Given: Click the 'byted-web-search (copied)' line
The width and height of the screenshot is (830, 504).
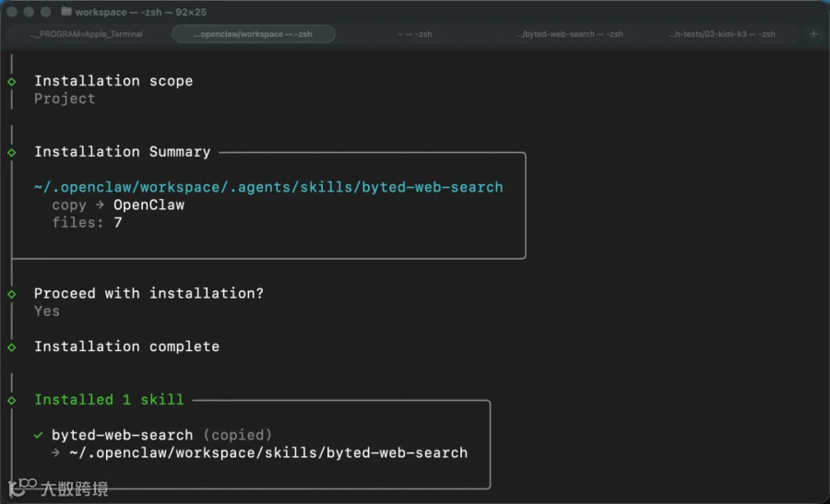Looking at the screenshot, I should [161, 435].
